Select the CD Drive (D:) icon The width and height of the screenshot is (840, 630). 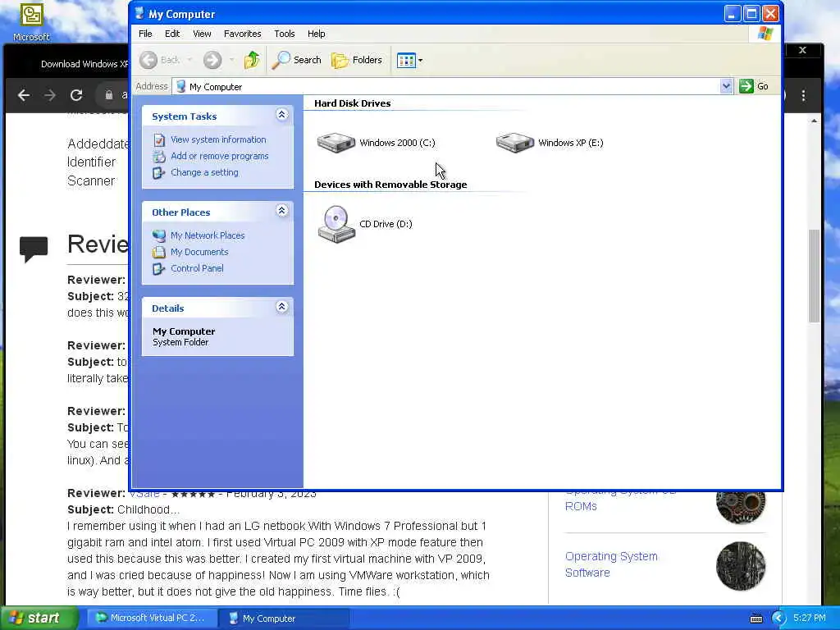336,224
